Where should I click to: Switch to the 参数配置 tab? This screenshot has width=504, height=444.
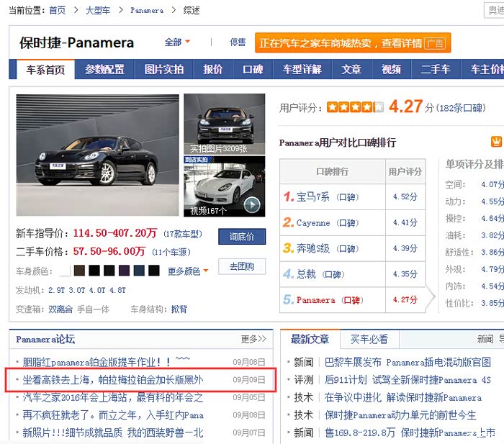coord(104,70)
